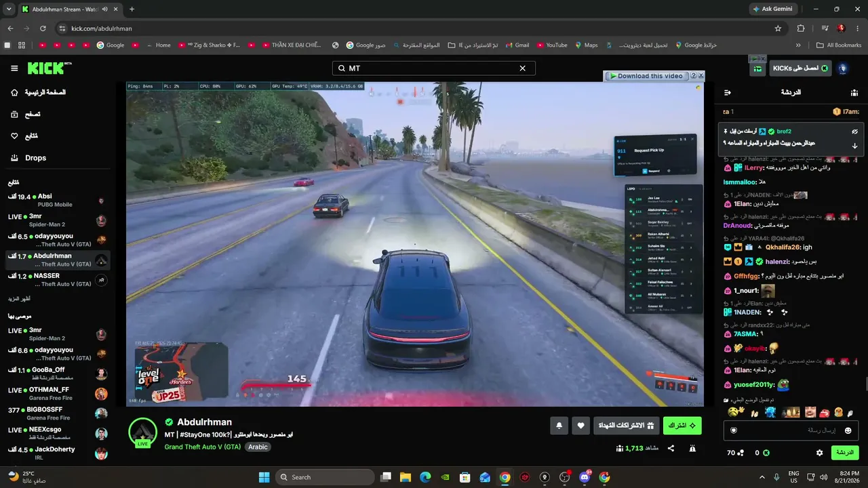Close the Download this video bar
This screenshot has width=868, height=488.
(x=701, y=76)
